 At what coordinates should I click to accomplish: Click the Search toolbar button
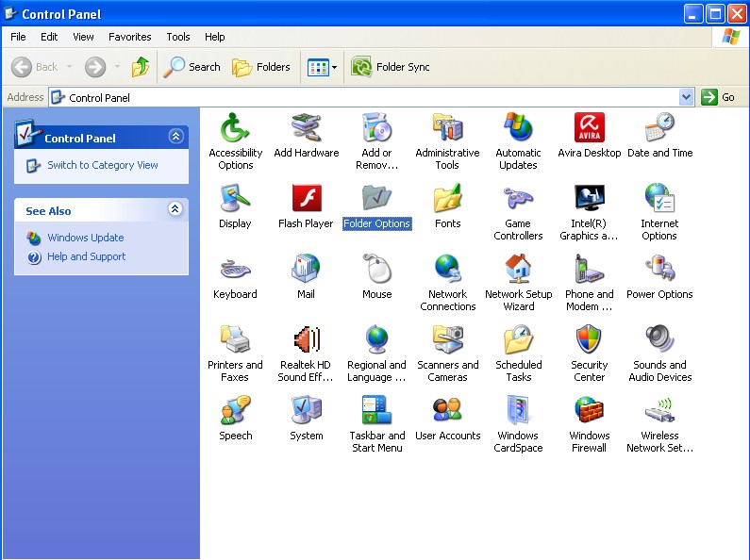click(x=192, y=67)
